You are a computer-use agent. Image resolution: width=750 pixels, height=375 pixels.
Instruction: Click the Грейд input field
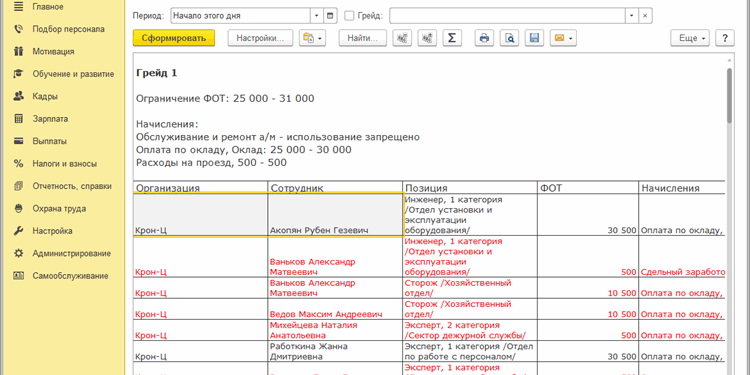tap(507, 16)
